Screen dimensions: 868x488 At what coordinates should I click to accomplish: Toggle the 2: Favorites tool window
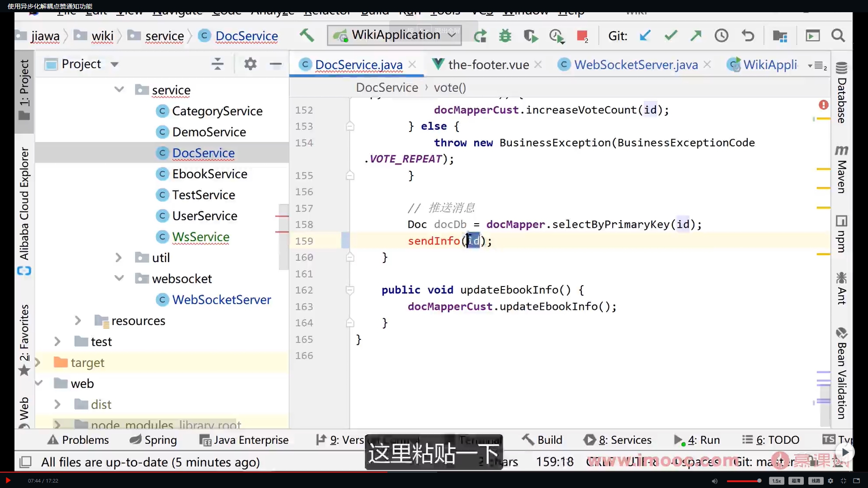24,340
